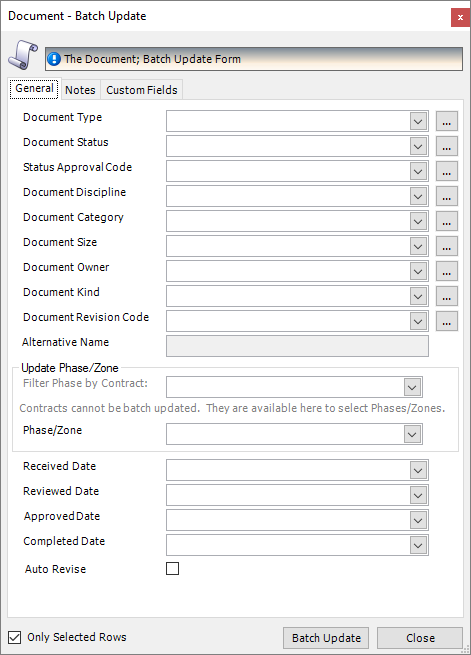471x655 pixels.
Task: Click the Alternative Name field
Action: [297, 346]
